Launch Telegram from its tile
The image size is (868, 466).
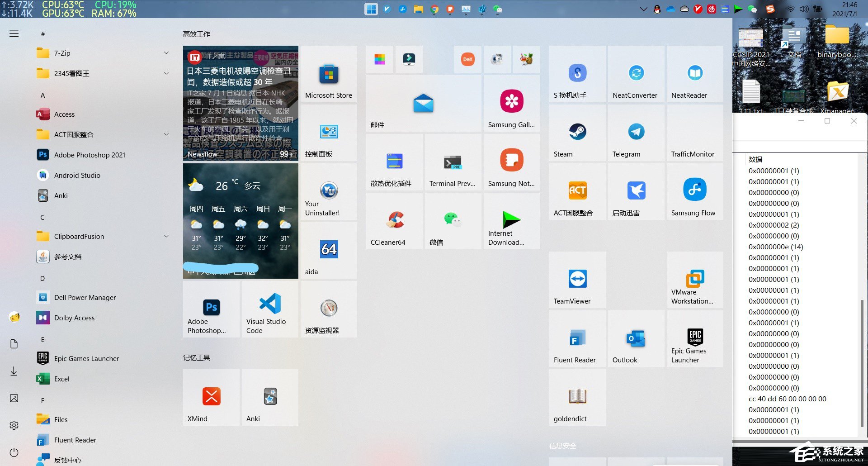pos(636,133)
